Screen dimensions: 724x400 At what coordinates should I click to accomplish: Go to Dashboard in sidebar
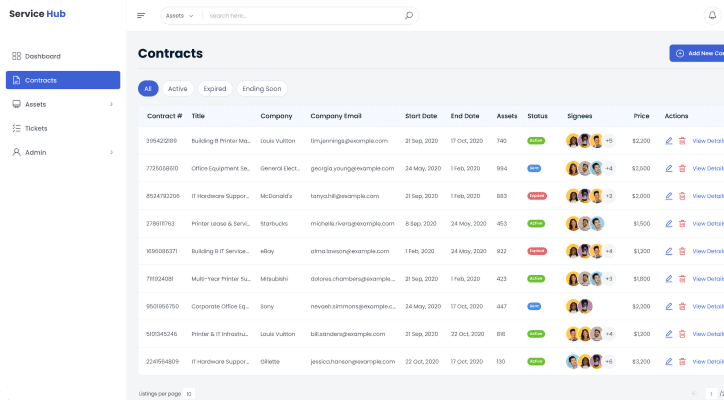coord(42,56)
